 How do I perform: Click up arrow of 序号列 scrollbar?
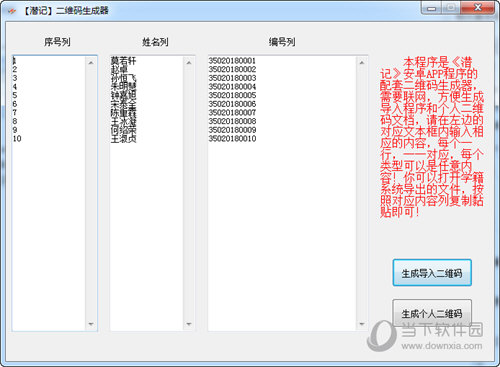click(91, 63)
